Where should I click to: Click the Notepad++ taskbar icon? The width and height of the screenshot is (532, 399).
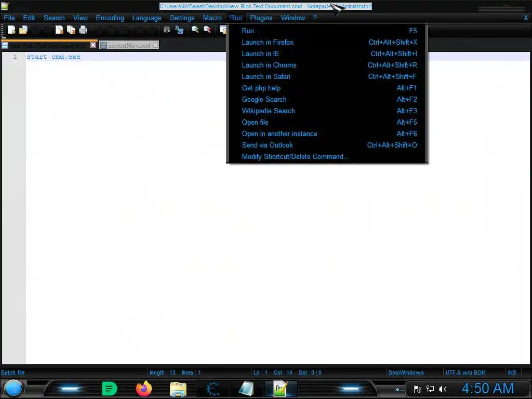[281, 389]
